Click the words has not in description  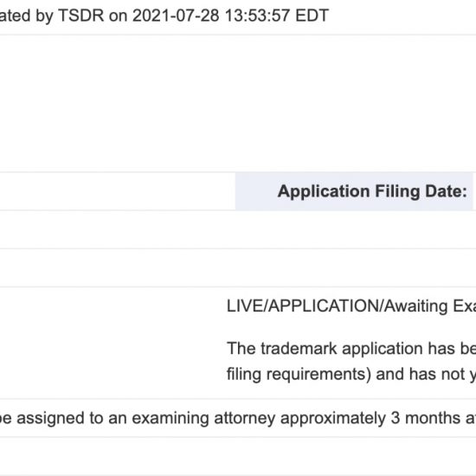point(435,374)
